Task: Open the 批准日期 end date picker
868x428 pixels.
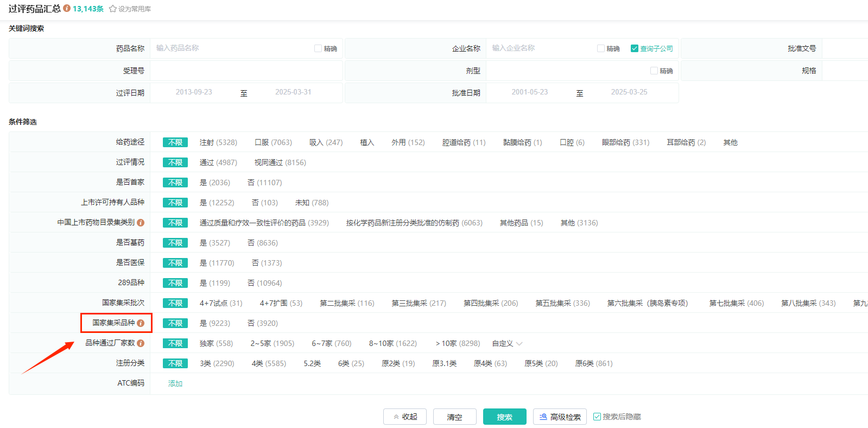Action: pos(629,92)
